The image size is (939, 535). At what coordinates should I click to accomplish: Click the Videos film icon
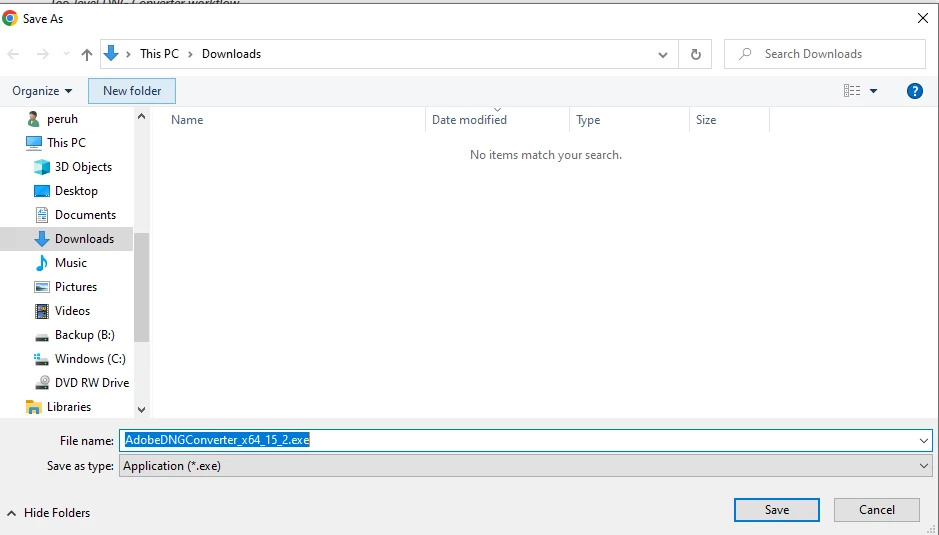click(42, 311)
